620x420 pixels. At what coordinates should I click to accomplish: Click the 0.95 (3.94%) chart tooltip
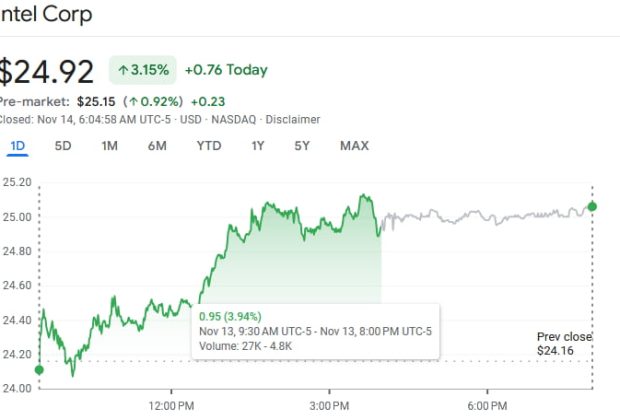tap(232, 316)
